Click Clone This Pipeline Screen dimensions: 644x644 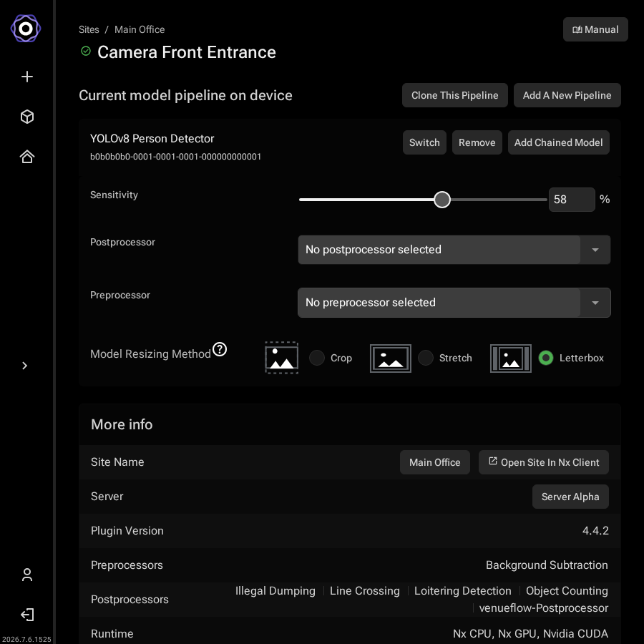(x=454, y=95)
